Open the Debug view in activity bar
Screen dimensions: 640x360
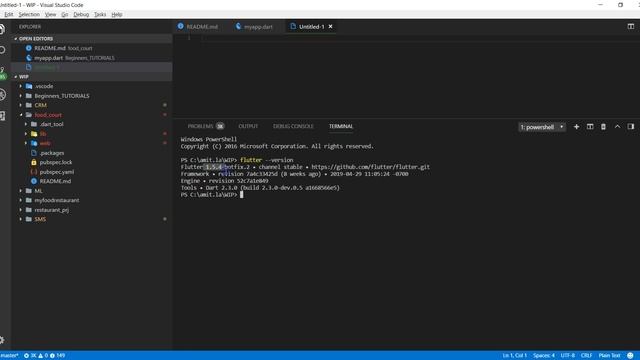(x=2, y=95)
